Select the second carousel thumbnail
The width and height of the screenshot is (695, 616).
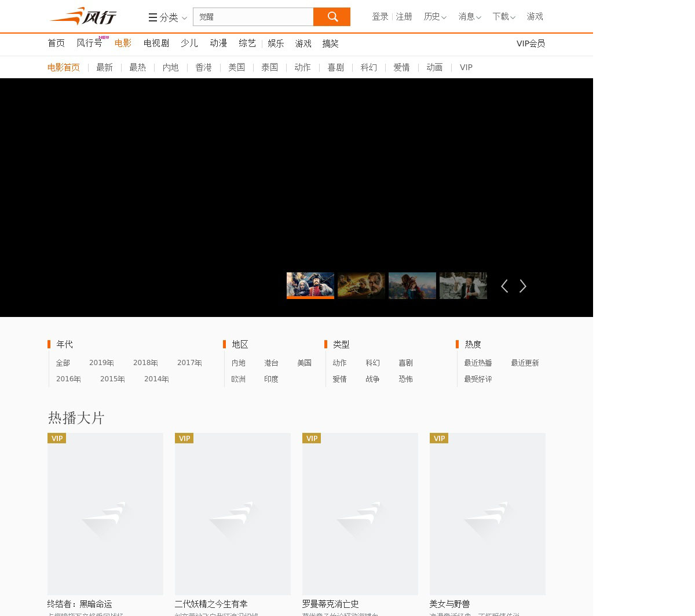[361, 285]
